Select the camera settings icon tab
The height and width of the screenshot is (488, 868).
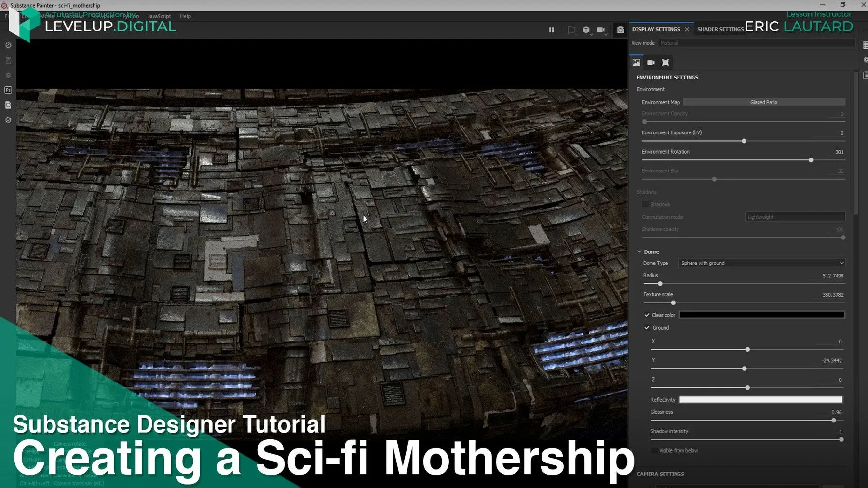651,63
